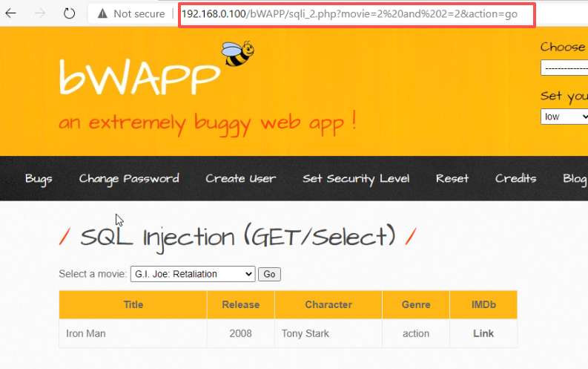This screenshot has height=369, width=588.
Task: Click 'an extremely buggy web app' tagline
Action: coord(208,123)
